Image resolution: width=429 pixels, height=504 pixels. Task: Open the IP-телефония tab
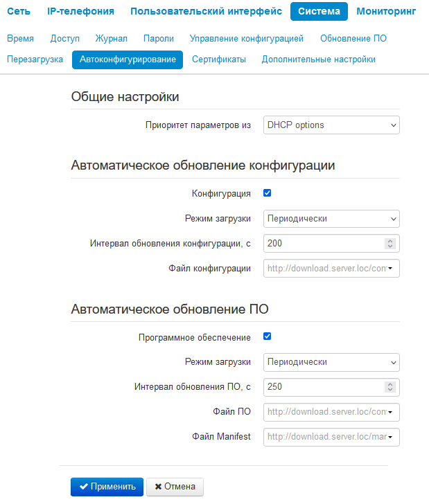point(81,11)
